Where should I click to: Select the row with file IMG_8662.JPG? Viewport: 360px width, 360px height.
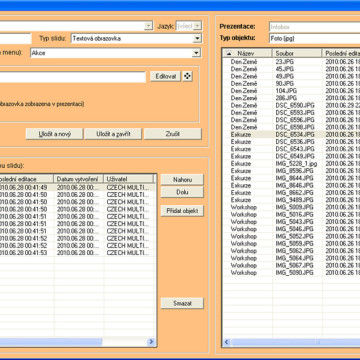click(292, 193)
